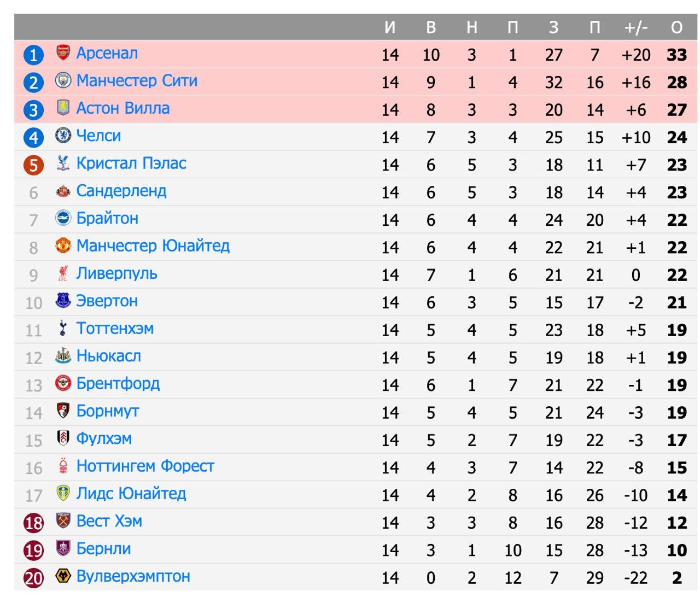Click the orange position 5 badge

tap(33, 165)
